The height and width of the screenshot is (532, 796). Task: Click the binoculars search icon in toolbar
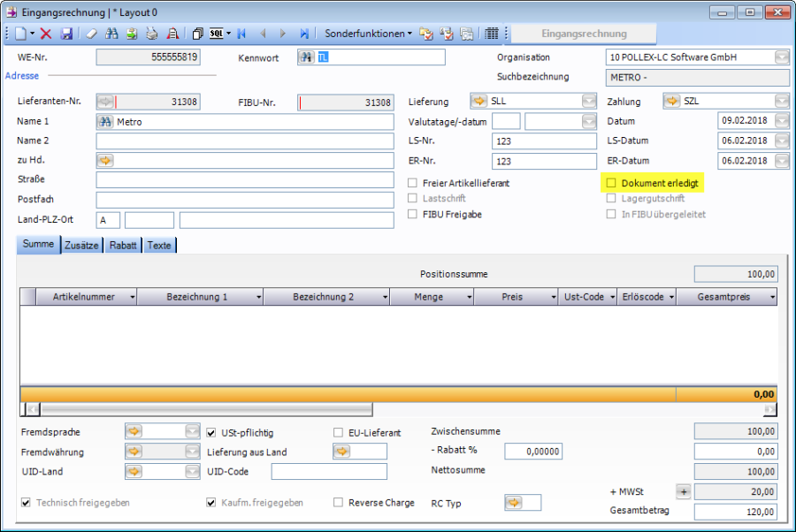tap(111, 34)
